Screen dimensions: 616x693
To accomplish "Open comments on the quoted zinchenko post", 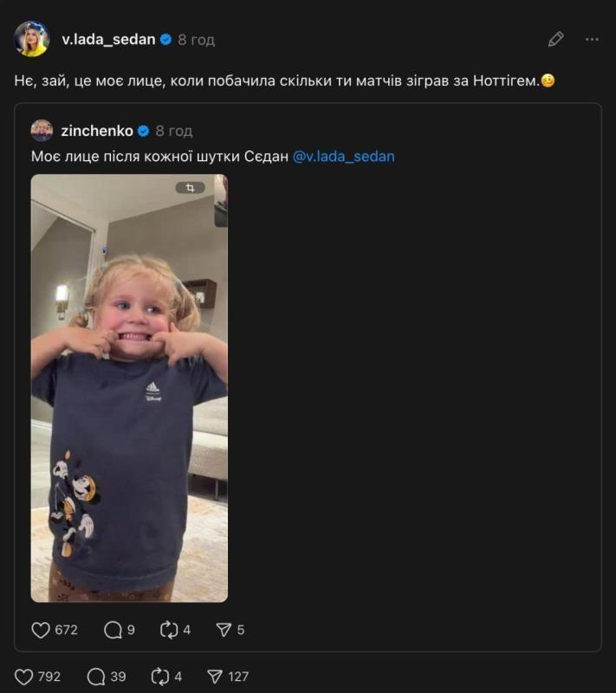I will tap(113, 630).
